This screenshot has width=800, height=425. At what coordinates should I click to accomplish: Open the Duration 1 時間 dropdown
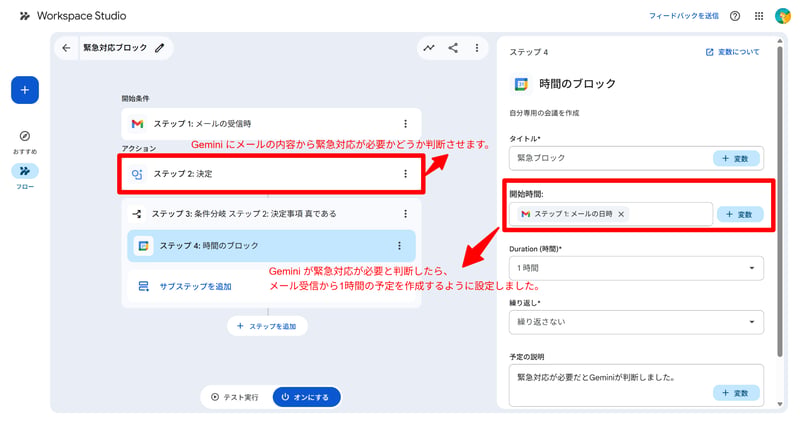pos(636,268)
